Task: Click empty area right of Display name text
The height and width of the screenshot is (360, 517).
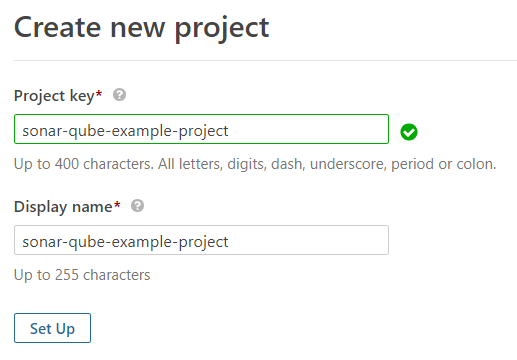Action: (x=308, y=240)
